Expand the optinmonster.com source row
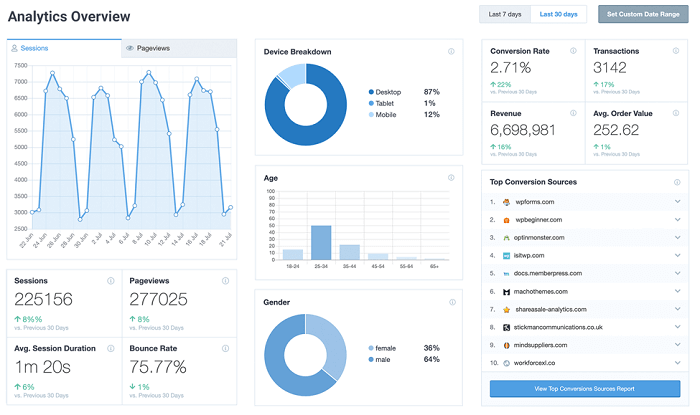 click(x=677, y=237)
